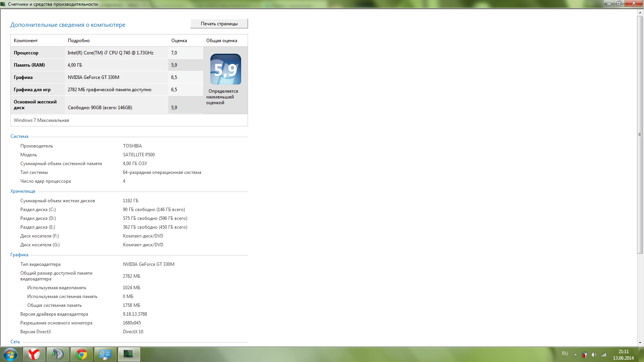Viewport: 644px width, 362px height.
Task: Select the TOSHIBA manufacturer value
Action: pyautogui.click(x=132, y=146)
